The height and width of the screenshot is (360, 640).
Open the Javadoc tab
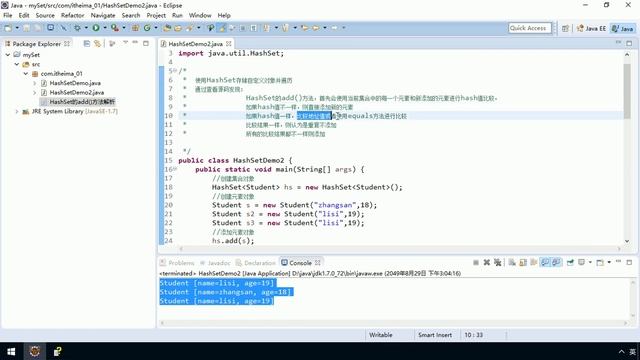[x=215, y=263]
